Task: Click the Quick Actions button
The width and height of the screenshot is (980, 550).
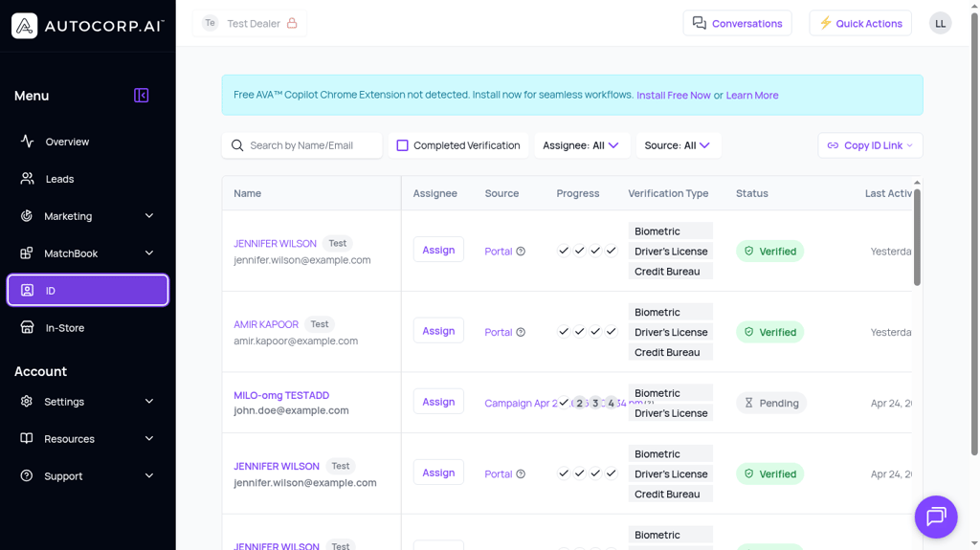Action: coord(860,23)
